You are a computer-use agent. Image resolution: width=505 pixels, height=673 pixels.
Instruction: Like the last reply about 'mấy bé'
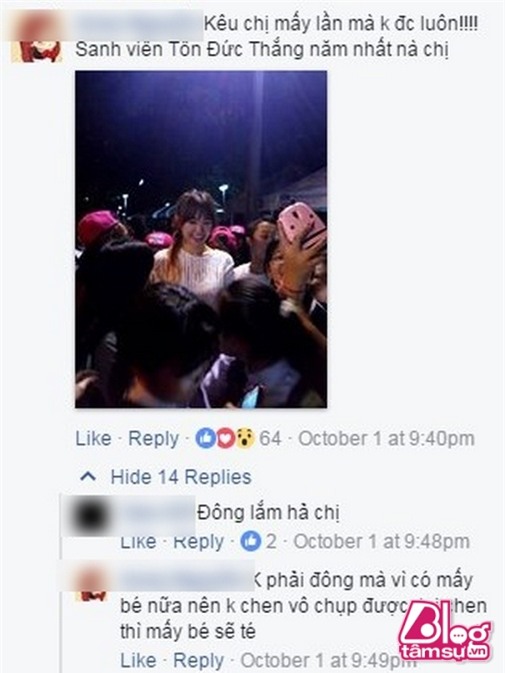(x=138, y=660)
